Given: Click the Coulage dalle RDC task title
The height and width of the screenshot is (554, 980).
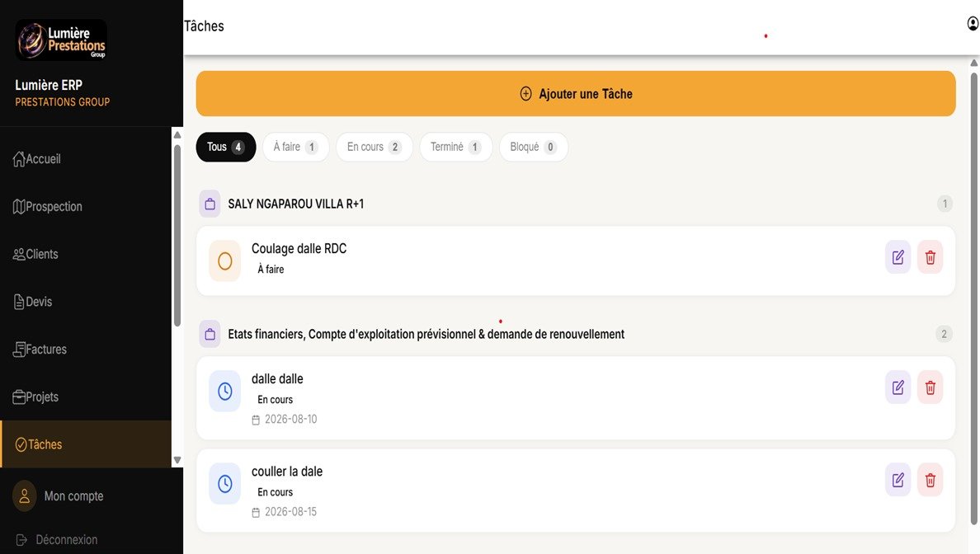Looking at the screenshot, I should pos(299,249).
